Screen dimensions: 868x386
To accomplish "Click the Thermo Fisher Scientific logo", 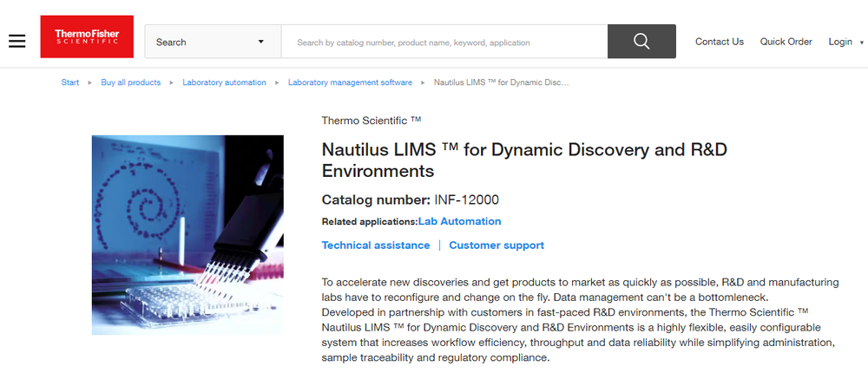I will coord(87,36).
